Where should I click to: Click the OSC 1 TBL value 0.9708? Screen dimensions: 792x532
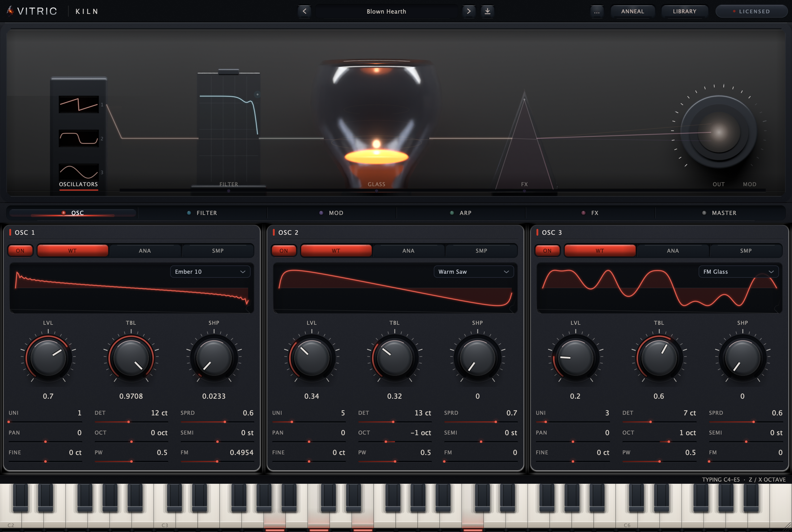point(131,396)
